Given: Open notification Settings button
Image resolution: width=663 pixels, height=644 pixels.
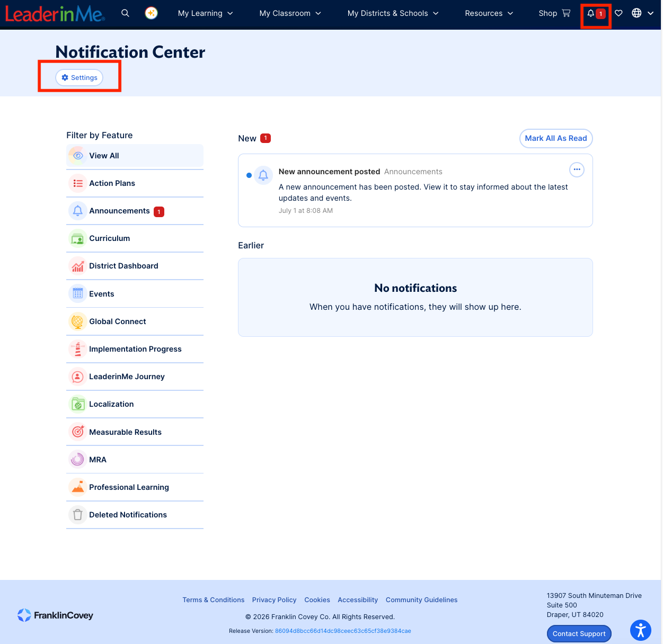Looking at the screenshot, I should [x=79, y=77].
